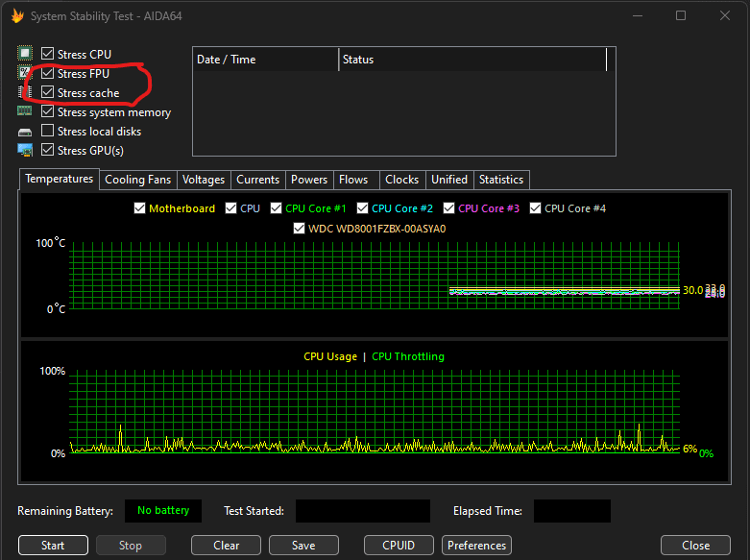Click the CPU usage graph area
This screenshot has width=750, height=560.
pyautogui.click(x=375, y=412)
